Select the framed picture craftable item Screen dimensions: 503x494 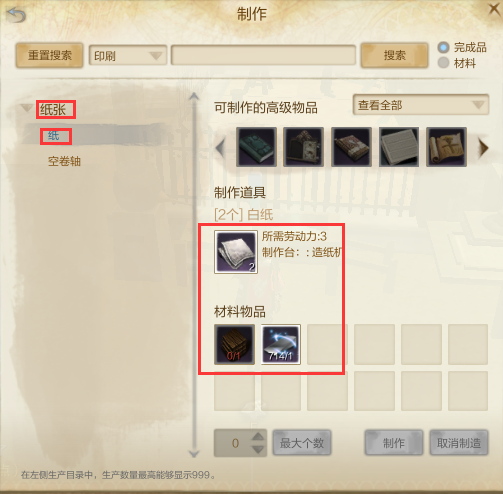coord(304,147)
